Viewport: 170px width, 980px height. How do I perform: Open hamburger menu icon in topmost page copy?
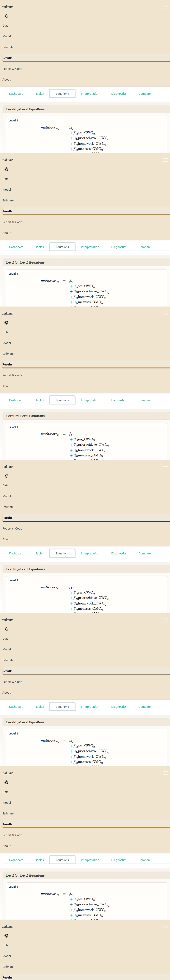165,7
